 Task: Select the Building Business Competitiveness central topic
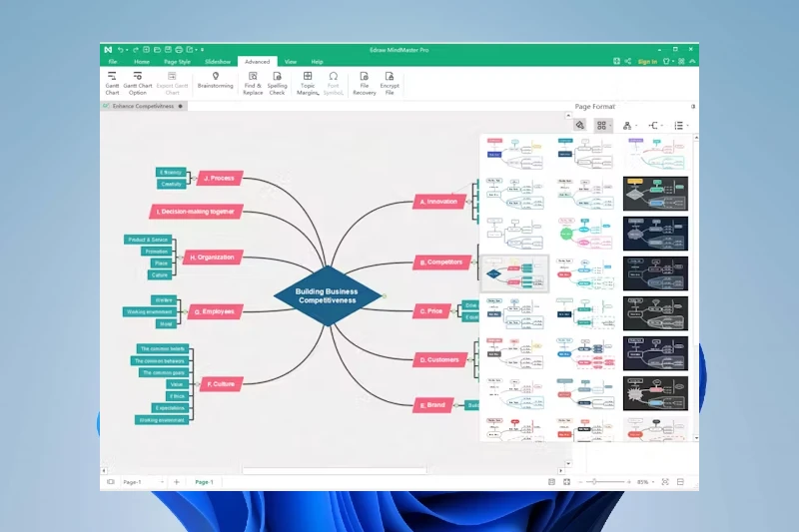pos(329,295)
